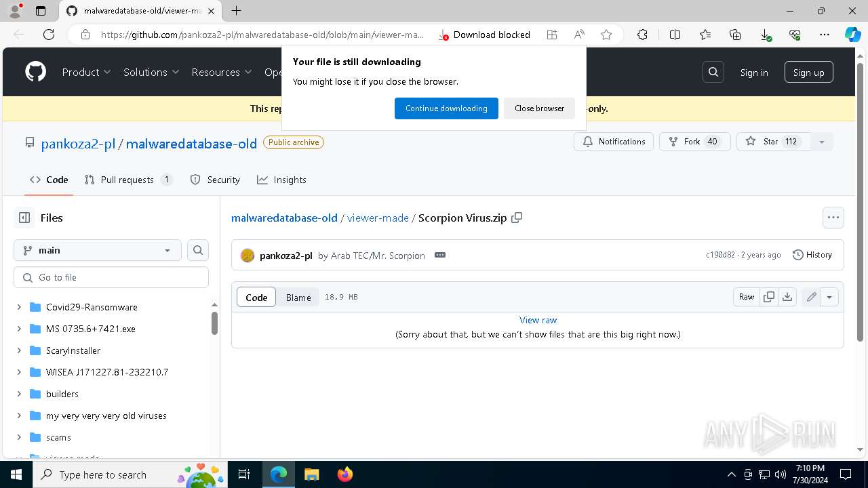Expand the Resources menu
The height and width of the screenshot is (488, 868).
222,72
